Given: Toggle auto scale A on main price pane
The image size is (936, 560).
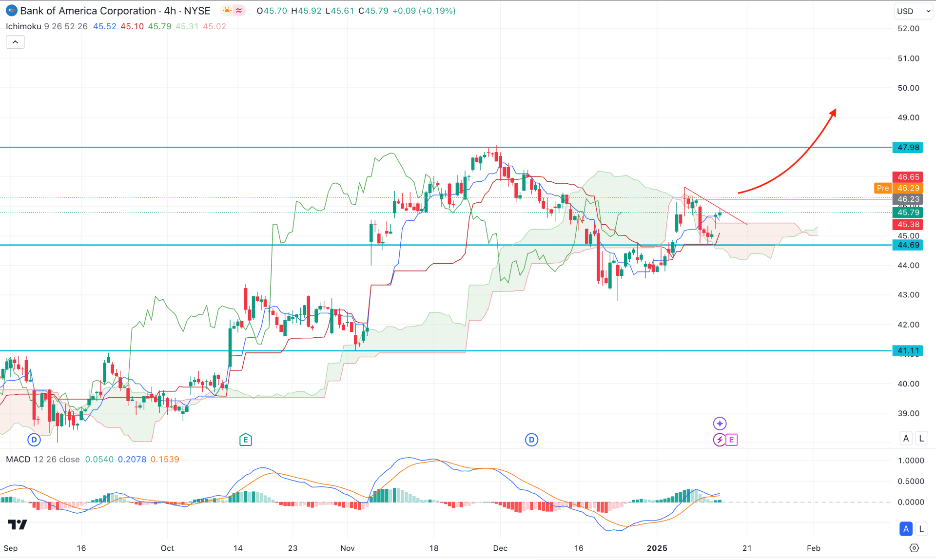Looking at the screenshot, I should tap(906, 438).
